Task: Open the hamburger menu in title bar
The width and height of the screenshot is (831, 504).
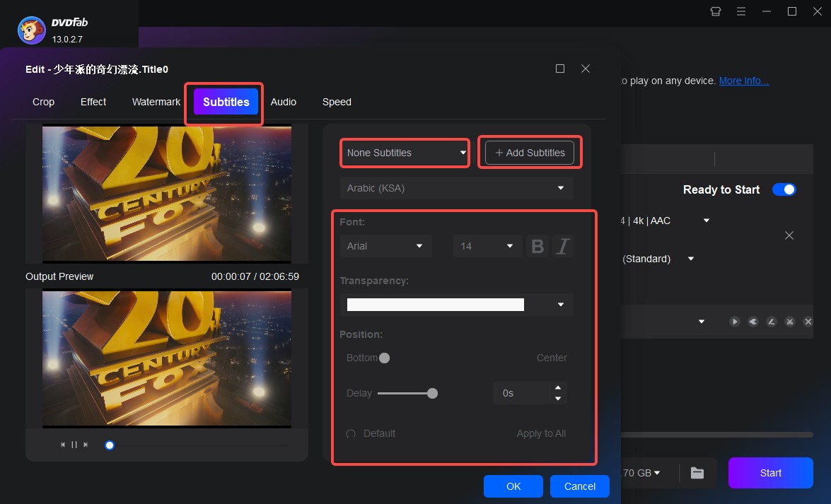Action: [741, 11]
